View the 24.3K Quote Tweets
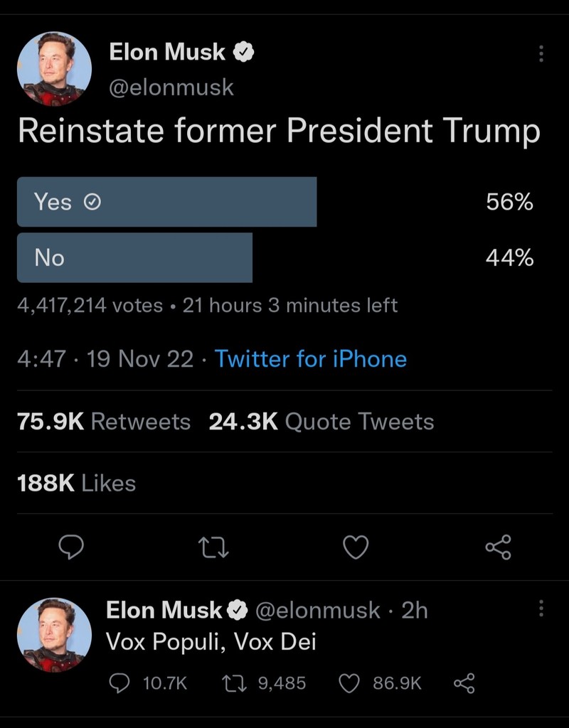The height and width of the screenshot is (728, 569). coord(321,422)
